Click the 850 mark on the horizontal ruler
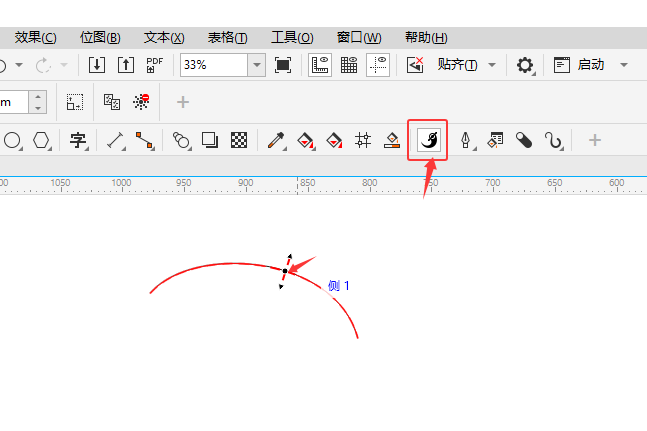The image size is (647, 431). click(307, 182)
